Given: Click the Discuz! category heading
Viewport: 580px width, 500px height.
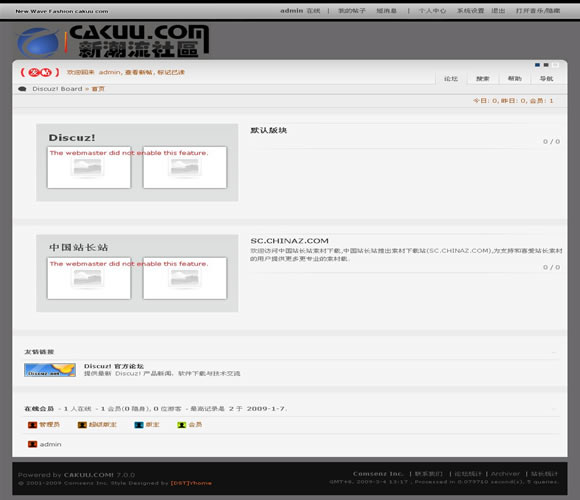Looking at the screenshot, I should tap(72, 138).
